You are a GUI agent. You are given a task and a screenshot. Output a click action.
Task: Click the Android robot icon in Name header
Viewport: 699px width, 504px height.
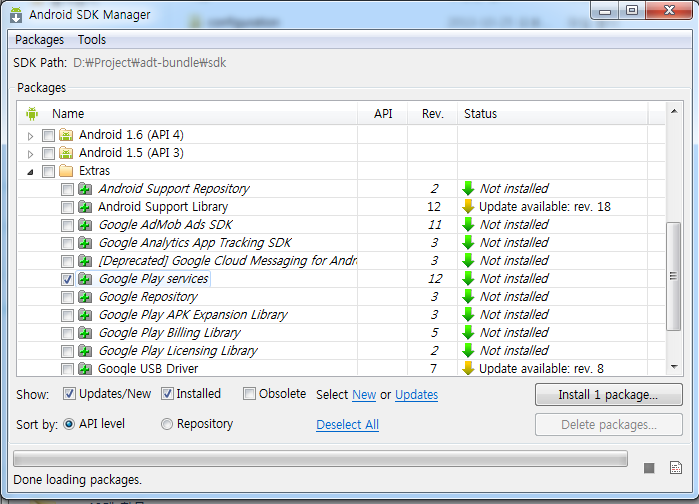(32, 114)
